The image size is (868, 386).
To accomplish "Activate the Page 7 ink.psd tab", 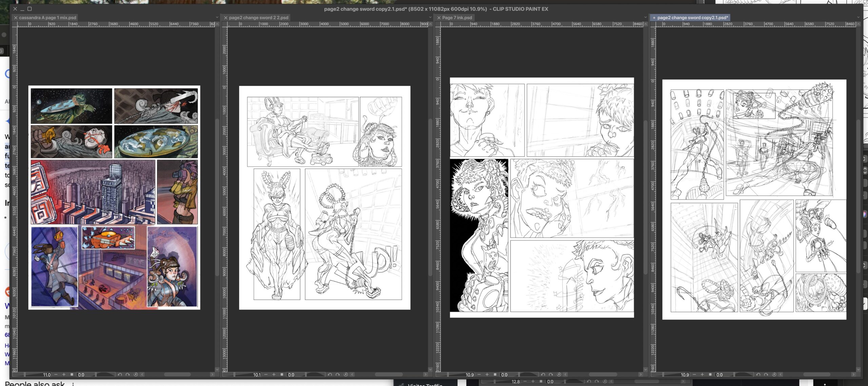I will click(x=457, y=18).
